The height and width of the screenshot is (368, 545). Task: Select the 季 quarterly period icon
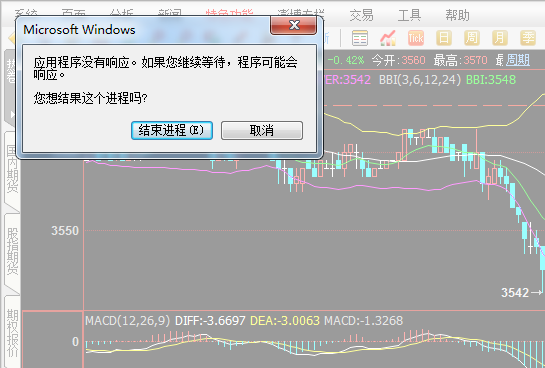tap(528, 38)
